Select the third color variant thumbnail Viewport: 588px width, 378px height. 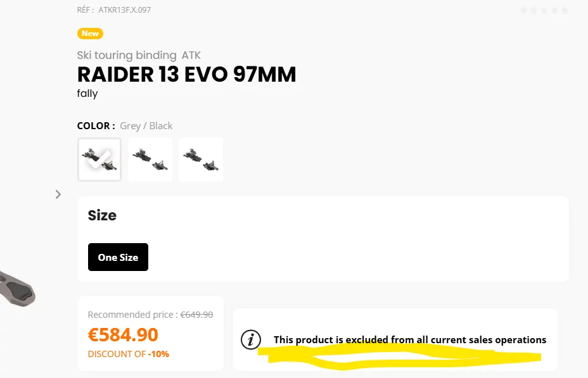tap(201, 160)
